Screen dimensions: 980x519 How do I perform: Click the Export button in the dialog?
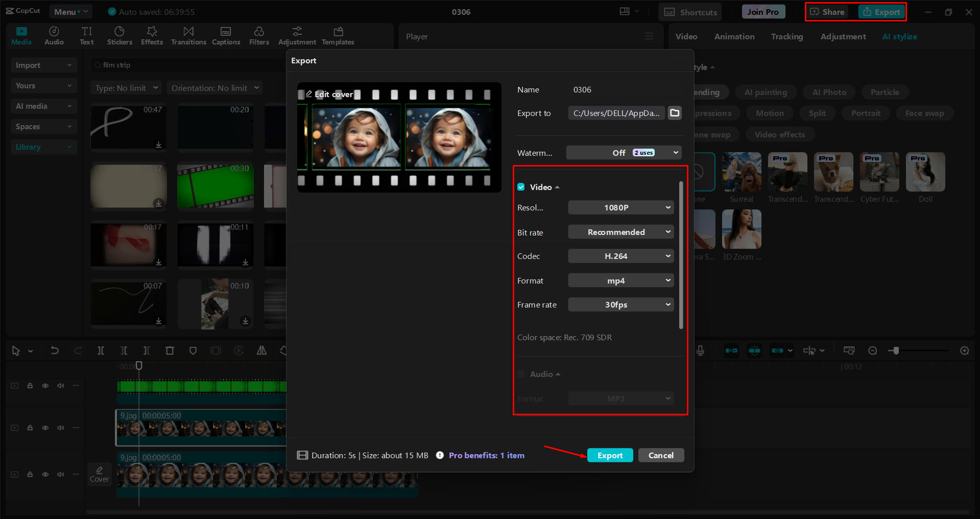[610, 455]
